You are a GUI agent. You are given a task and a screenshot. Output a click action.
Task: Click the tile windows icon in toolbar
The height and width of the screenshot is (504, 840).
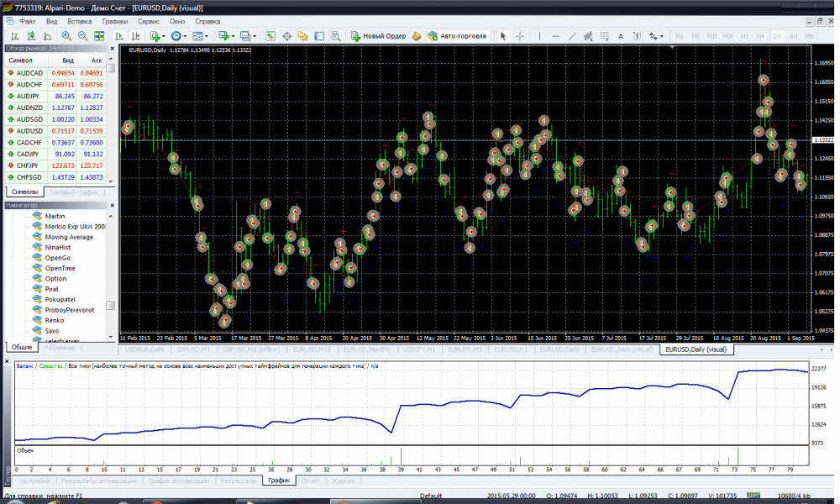(x=99, y=36)
